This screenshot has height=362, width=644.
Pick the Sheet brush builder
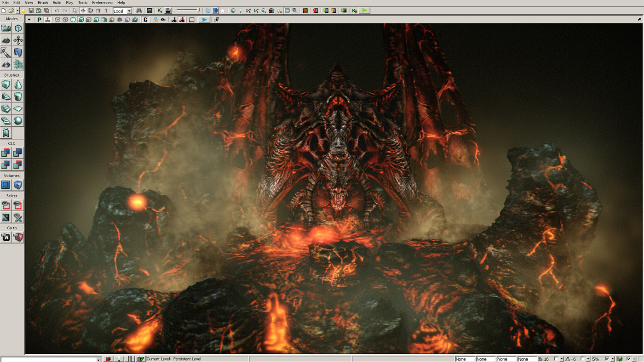coord(18,108)
